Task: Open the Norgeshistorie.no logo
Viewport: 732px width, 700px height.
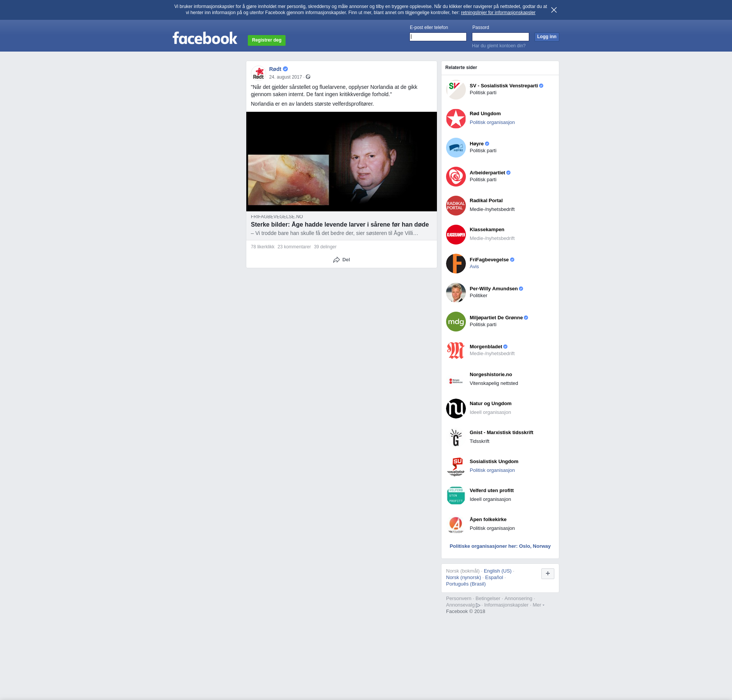Action: click(456, 380)
